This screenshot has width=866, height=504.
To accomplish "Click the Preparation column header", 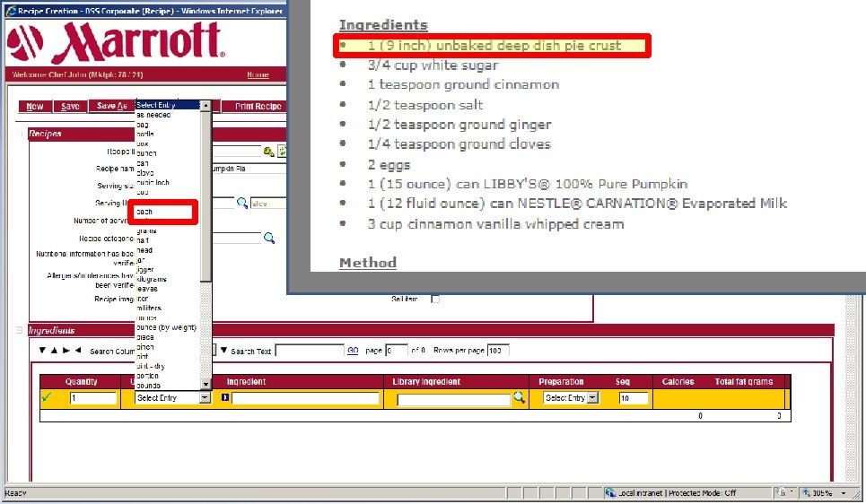I will [x=561, y=381].
